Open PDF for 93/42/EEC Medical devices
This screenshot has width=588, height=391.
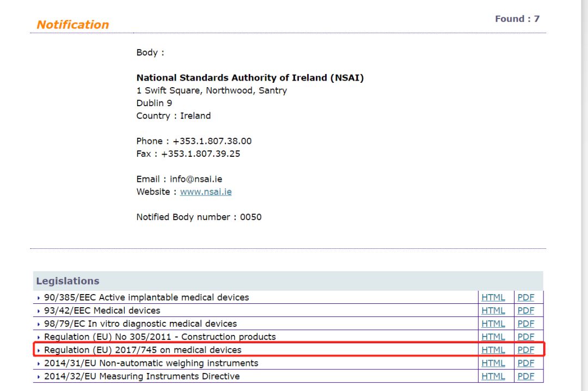point(526,311)
